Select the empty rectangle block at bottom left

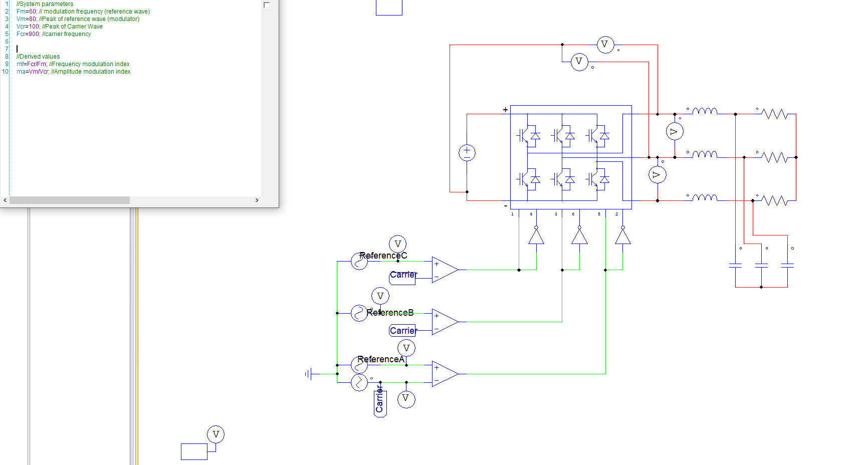tap(194, 451)
